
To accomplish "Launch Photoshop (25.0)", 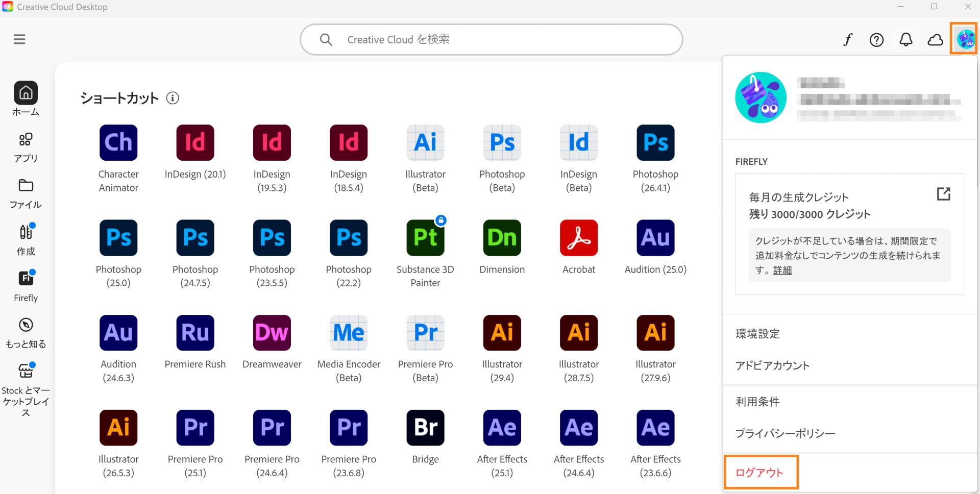I will (x=118, y=238).
